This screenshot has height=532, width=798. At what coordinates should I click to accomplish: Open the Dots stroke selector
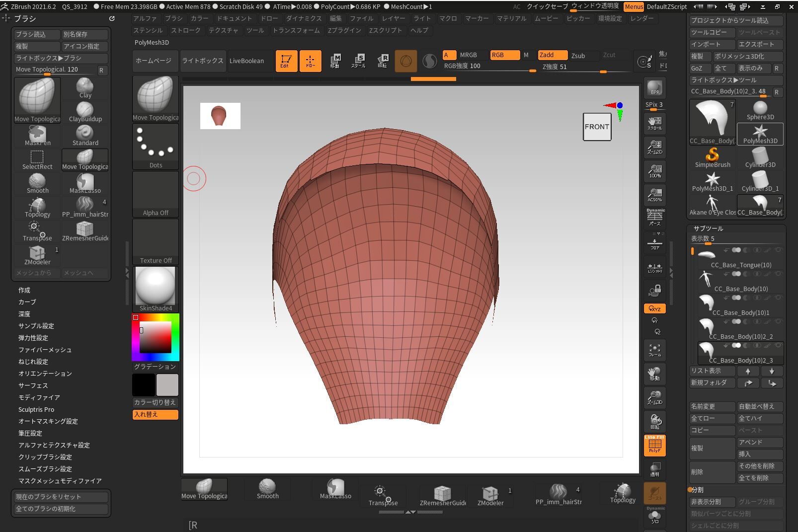click(x=156, y=147)
